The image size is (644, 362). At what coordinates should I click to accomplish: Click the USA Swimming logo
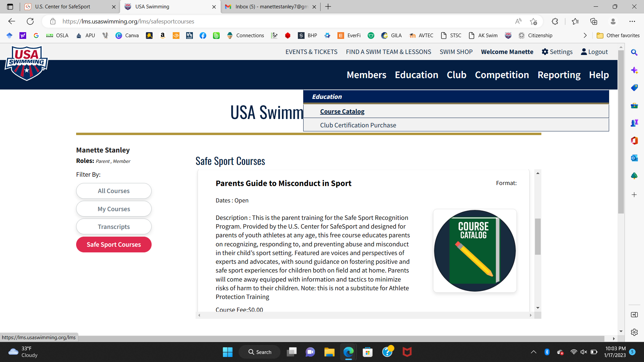[x=26, y=63]
